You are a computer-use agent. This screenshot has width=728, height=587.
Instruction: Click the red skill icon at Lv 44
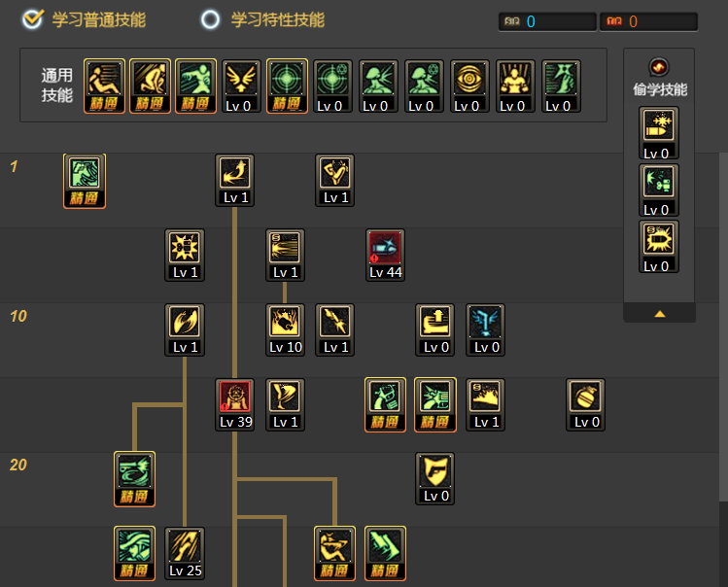[385, 255]
